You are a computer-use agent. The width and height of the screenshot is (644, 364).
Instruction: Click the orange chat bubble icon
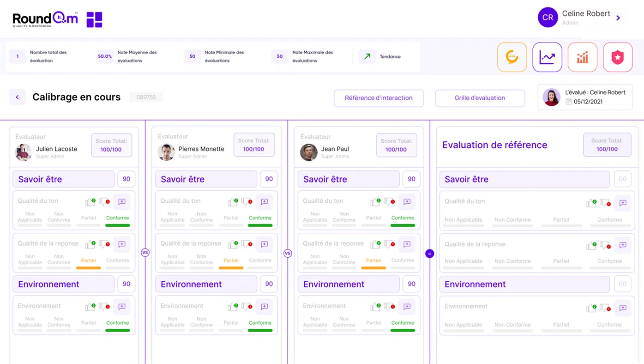click(x=512, y=57)
